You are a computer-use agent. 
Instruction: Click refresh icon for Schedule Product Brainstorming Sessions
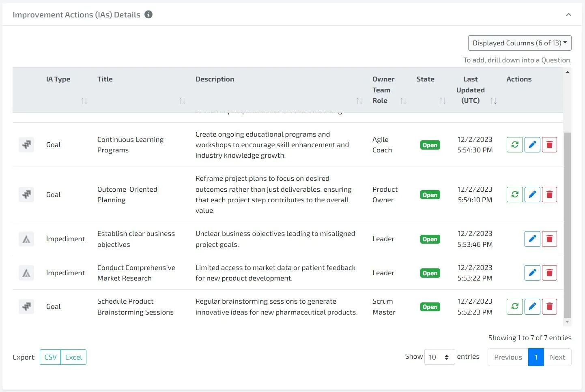515,306
